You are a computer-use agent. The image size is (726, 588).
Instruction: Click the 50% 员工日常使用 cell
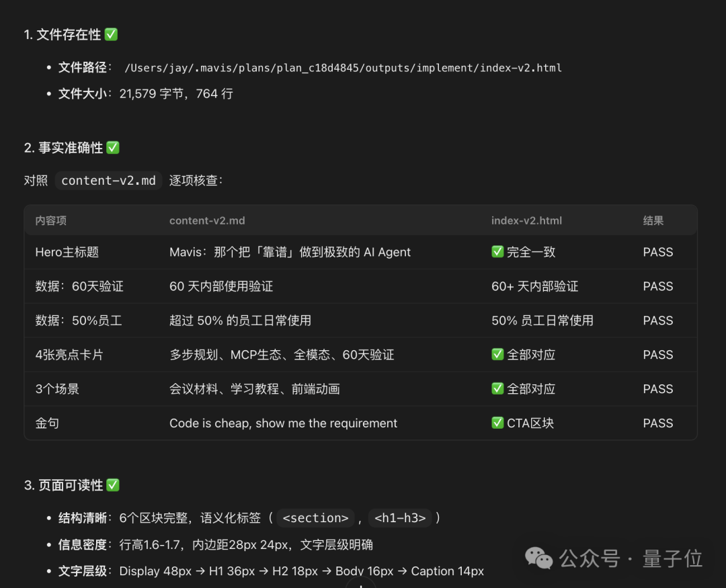542,321
